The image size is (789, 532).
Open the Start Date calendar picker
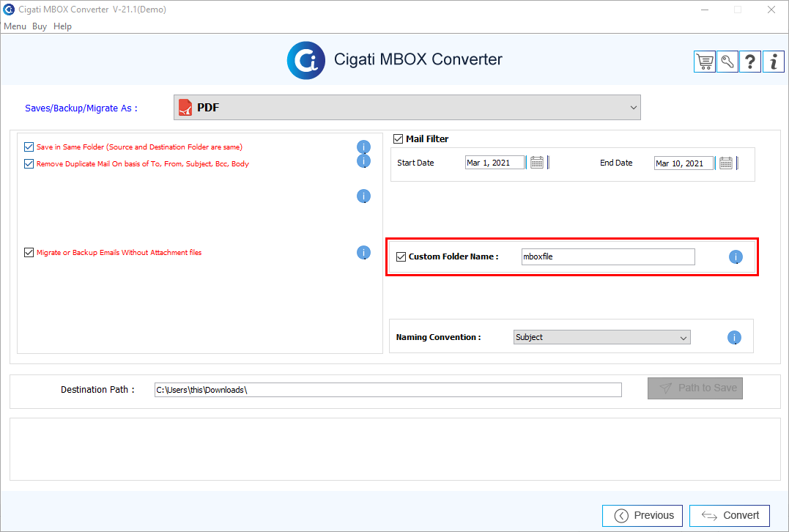click(x=537, y=163)
